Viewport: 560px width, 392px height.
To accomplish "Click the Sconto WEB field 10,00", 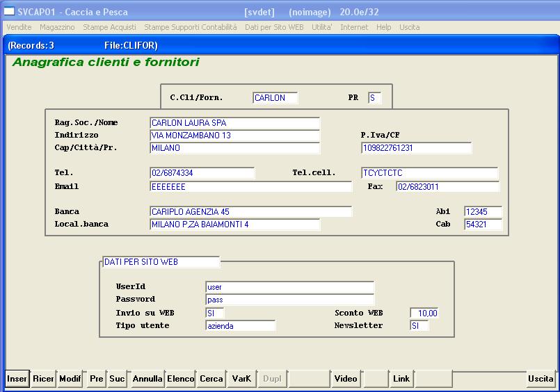I will tap(424, 313).
